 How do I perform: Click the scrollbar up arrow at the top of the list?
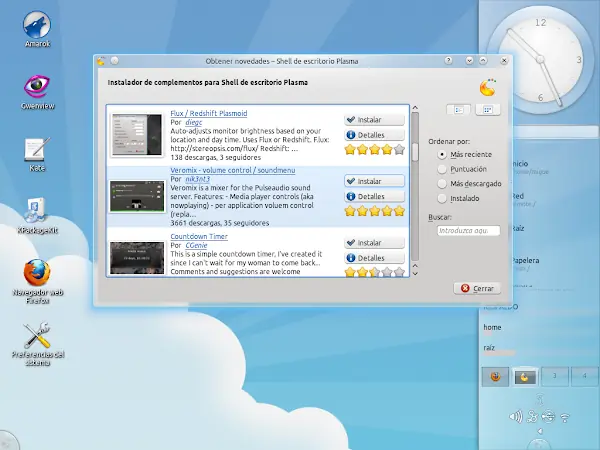415,108
